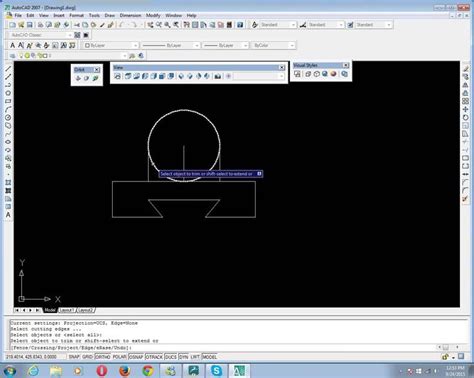Toggle ORTHO mode in status bar

103,357
